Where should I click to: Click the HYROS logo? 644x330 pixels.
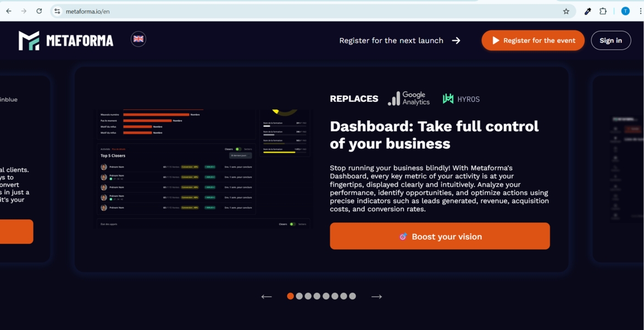click(461, 98)
